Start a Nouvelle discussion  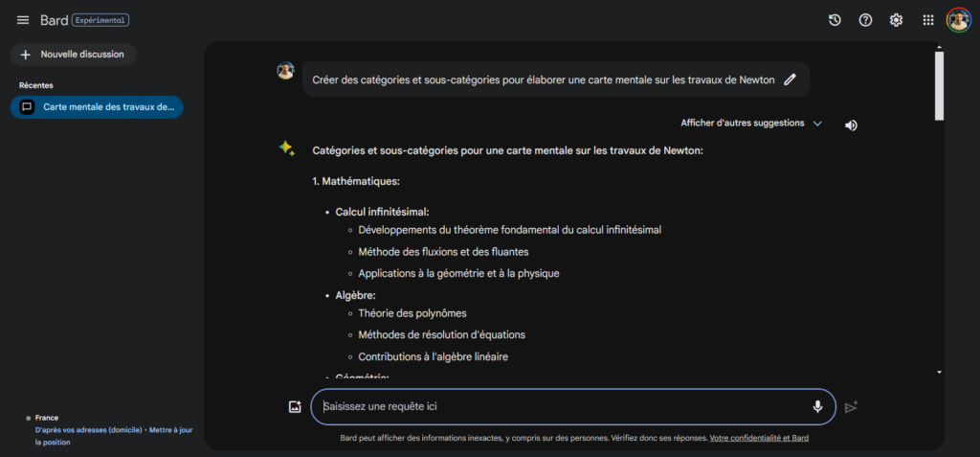[74, 55]
